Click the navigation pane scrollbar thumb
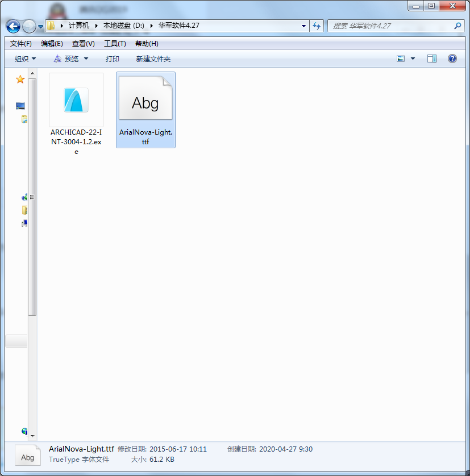 click(32, 197)
